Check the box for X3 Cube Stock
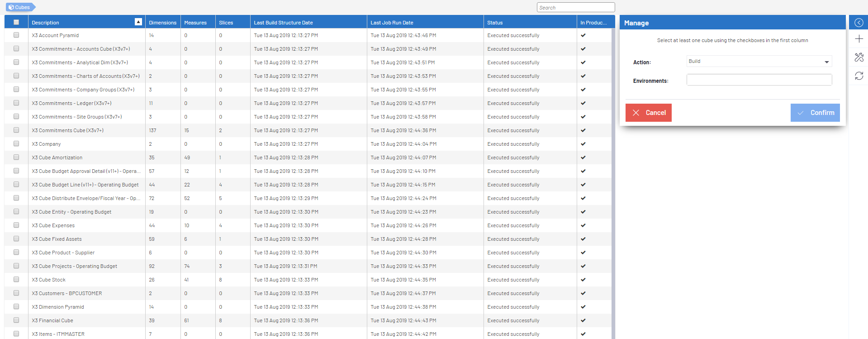868x339 pixels. click(x=16, y=280)
